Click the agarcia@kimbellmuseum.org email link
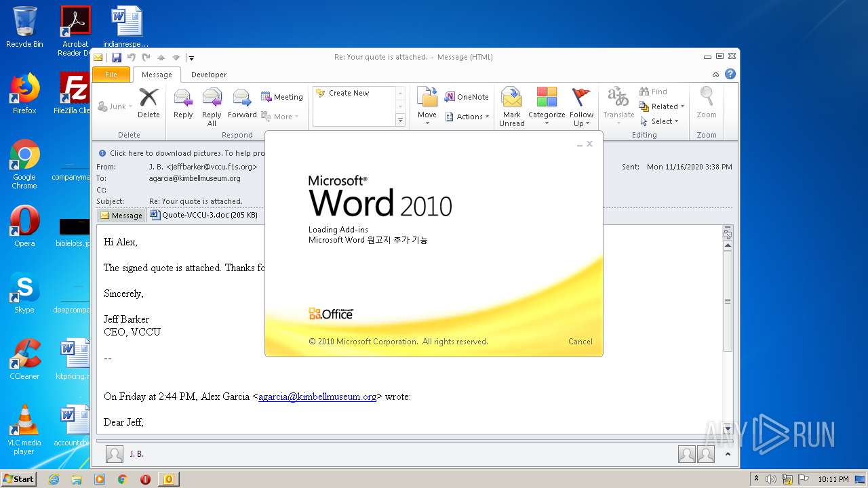868x488 pixels. pos(317,396)
